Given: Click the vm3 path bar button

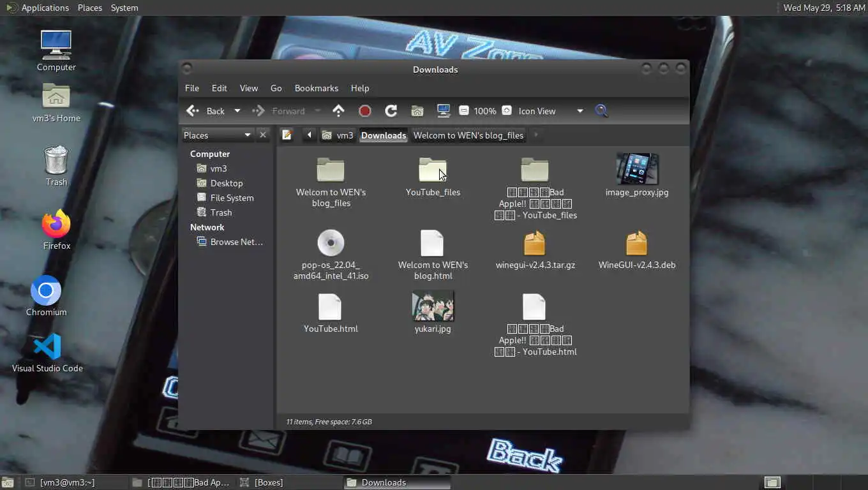Looking at the screenshot, I should point(338,135).
